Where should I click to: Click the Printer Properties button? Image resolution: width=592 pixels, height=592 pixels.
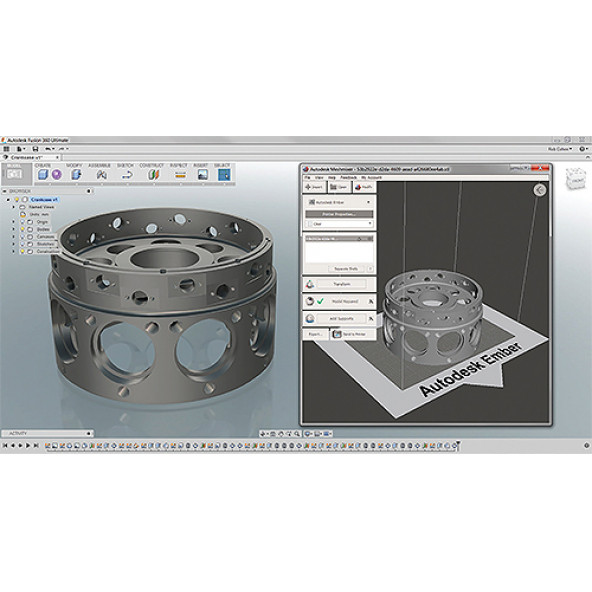click(339, 214)
